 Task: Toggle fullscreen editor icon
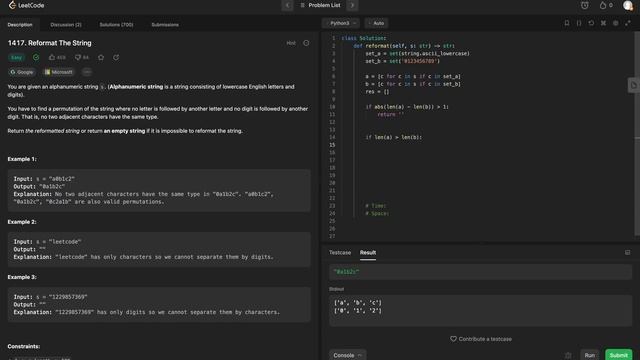point(628,23)
